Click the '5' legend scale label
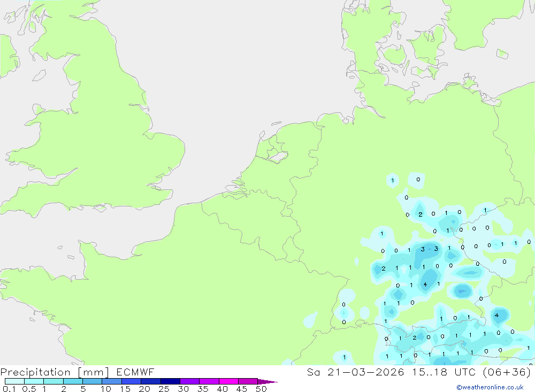 pos(83,389)
